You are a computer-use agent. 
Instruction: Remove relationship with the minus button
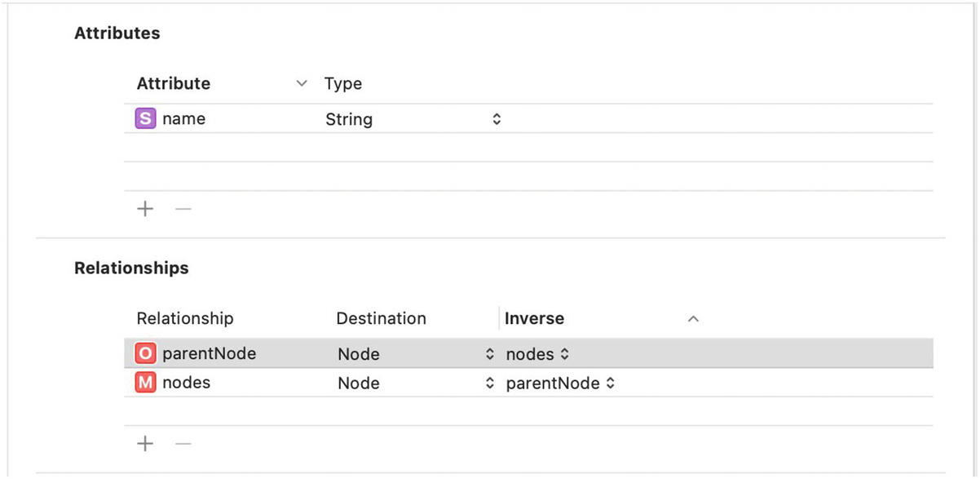183,444
